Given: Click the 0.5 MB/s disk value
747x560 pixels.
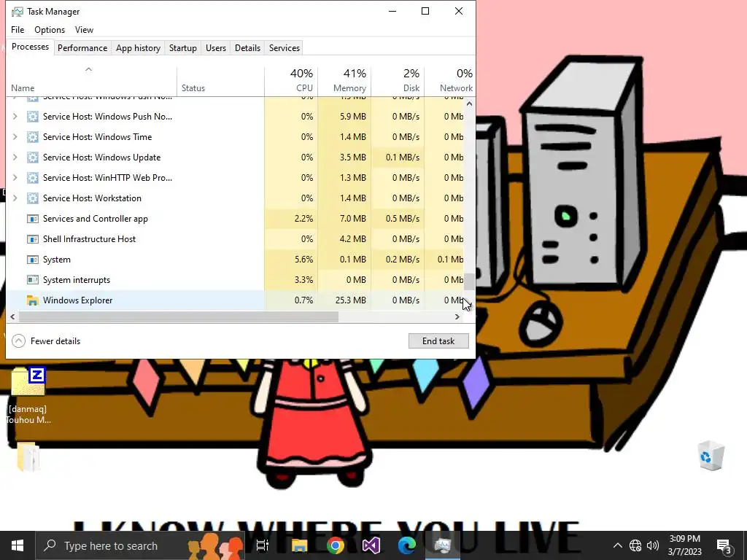Looking at the screenshot, I should [403, 219].
